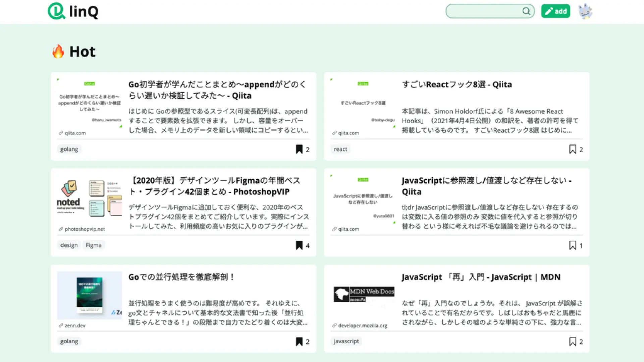The height and width of the screenshot is (362, 644).
Task: Click the zenn book cover thumbnail
Action: (x=90, y=295)
